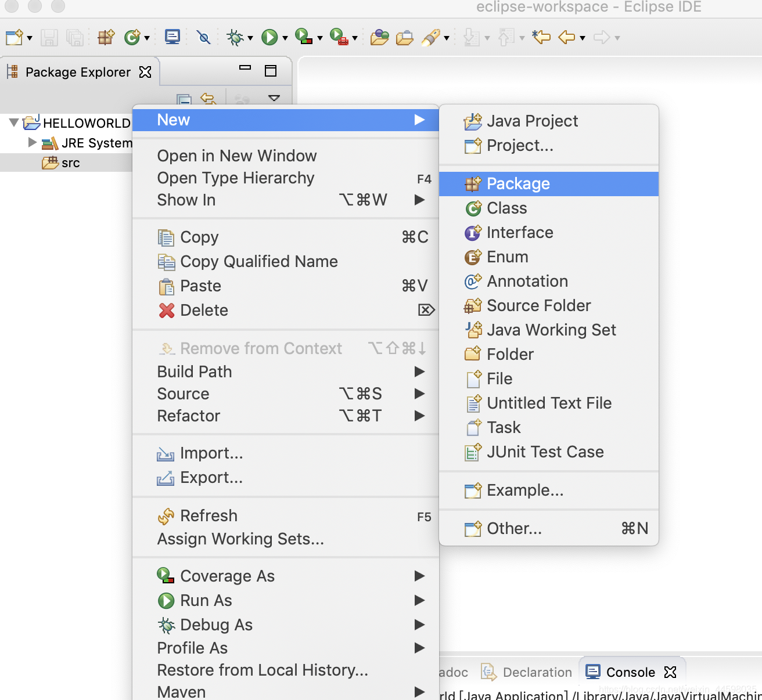Click the New wizard toolbar icon

click(x=14, y=38)
